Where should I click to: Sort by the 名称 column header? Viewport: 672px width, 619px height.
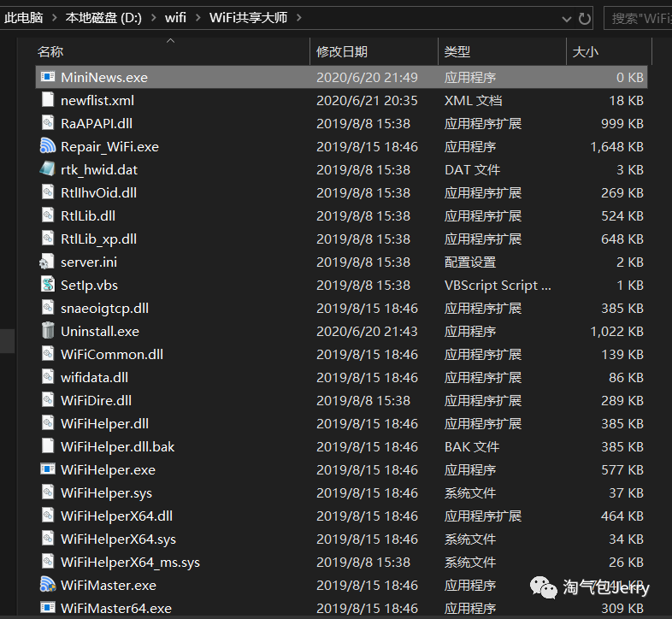[x=172, y=51]
